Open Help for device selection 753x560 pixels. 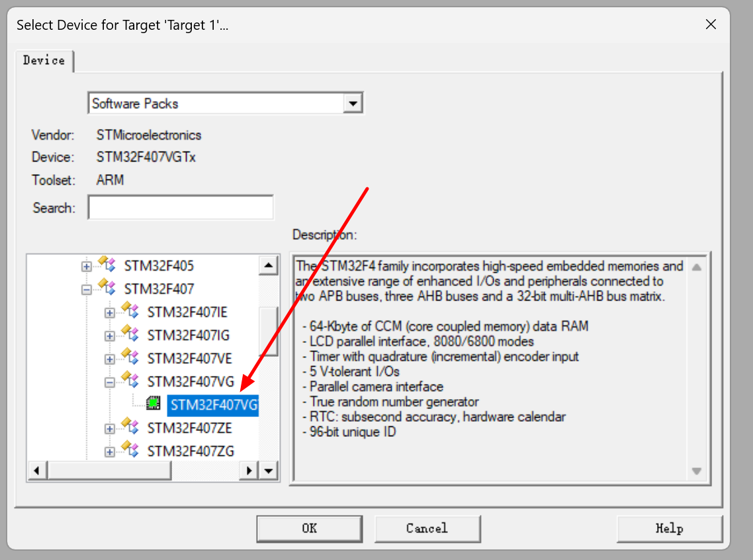tap(670, 528)
